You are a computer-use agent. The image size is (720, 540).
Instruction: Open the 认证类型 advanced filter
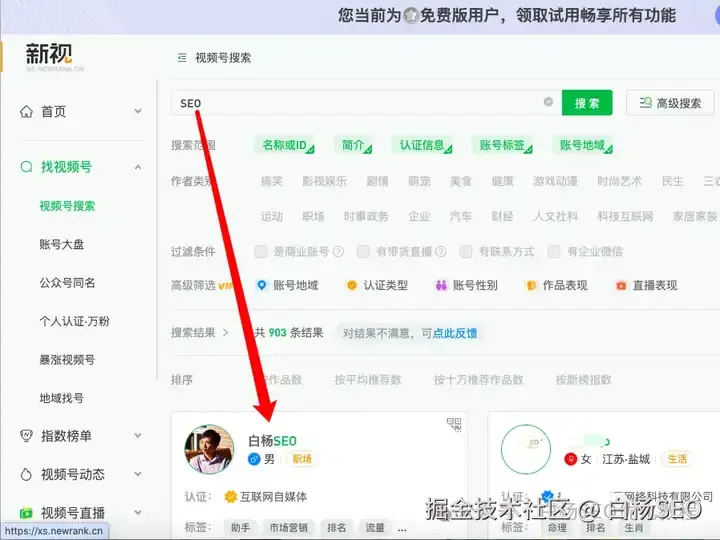(x=377, y=285)
